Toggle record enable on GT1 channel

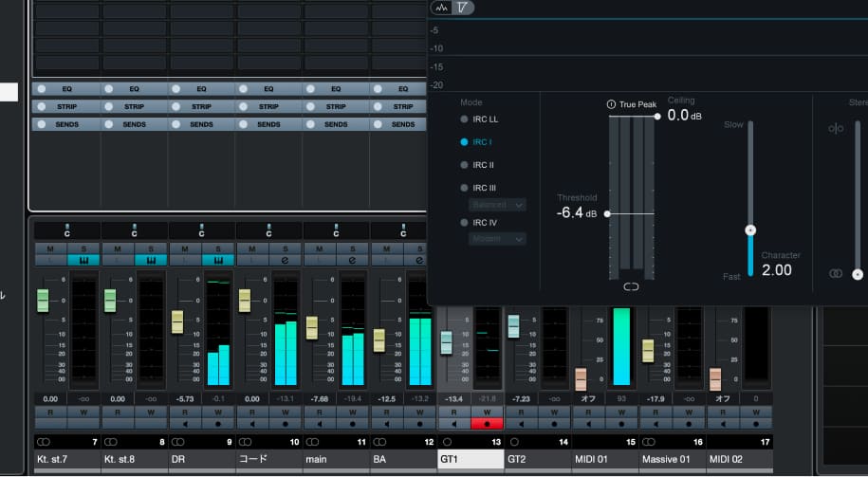(488, 424)
